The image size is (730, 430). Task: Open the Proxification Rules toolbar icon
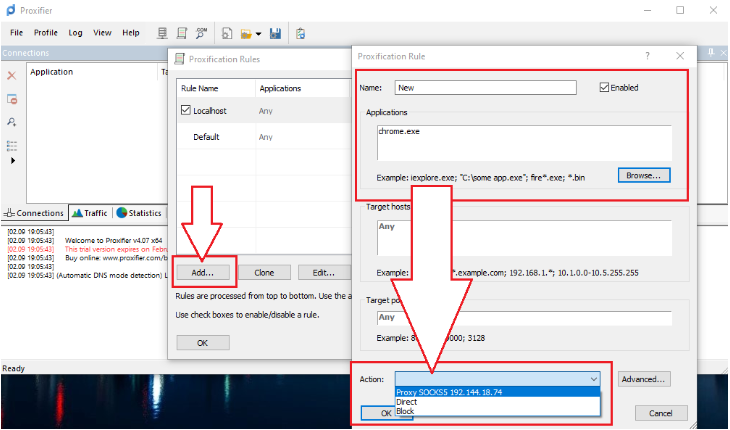click(x=182, y=33)
